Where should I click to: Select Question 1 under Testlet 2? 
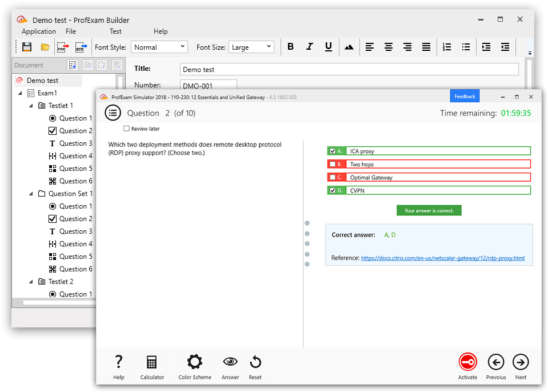click(x=71, y=294)
